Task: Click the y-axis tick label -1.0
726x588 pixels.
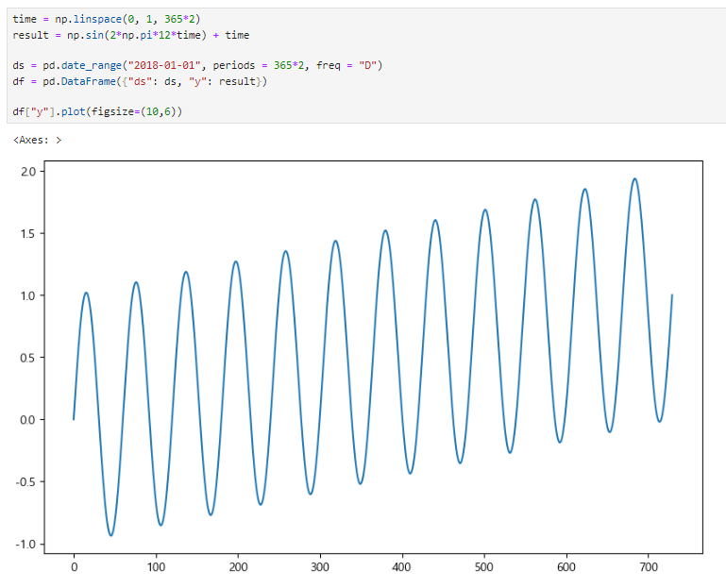Action: (25, 544)
